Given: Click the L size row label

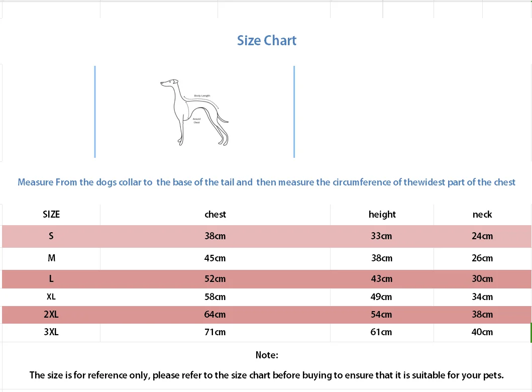Looking at the screenshot, I should tap(51, 279).
